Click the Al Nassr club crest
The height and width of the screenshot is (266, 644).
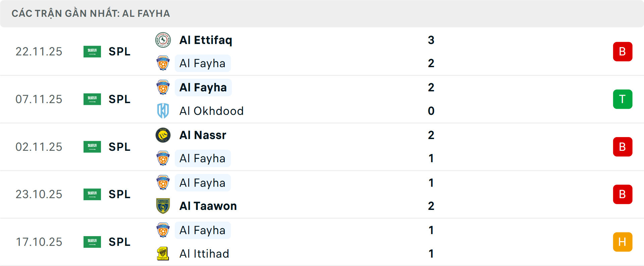163,135
